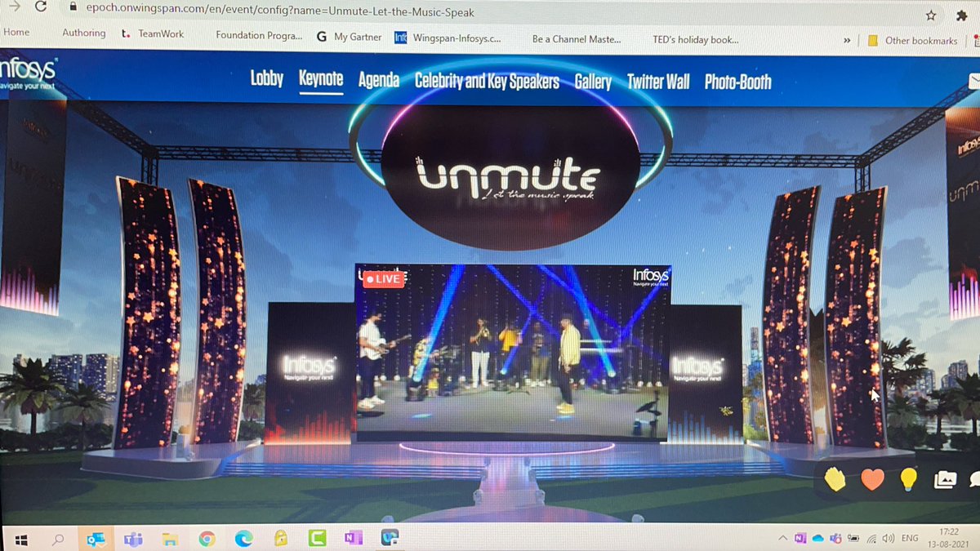The height and width of the screenshot is (551, 980).
Task: Send a light bulb reaction
Action: click(x=908, y=479)
